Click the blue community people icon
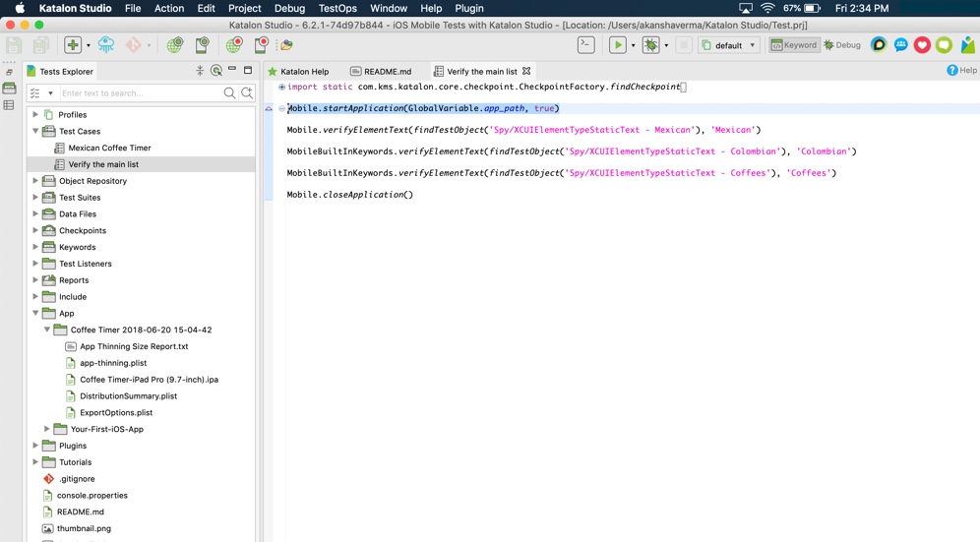980x542 pixels. pyautogui.click(x=900, y=45)
